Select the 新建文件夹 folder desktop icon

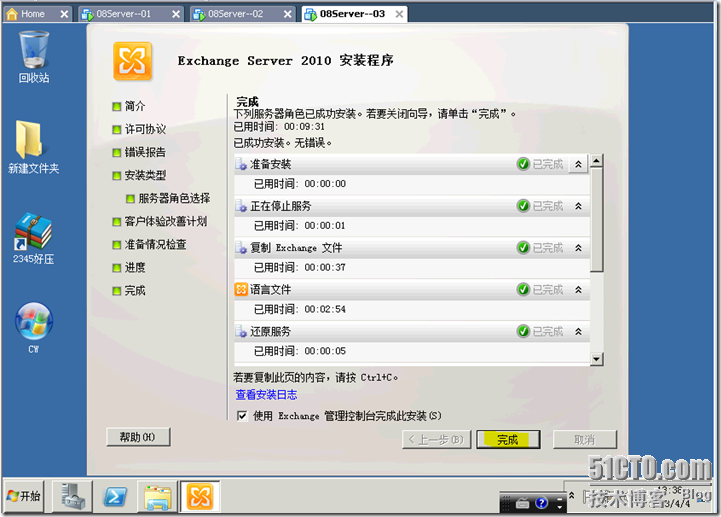[33, 147]
